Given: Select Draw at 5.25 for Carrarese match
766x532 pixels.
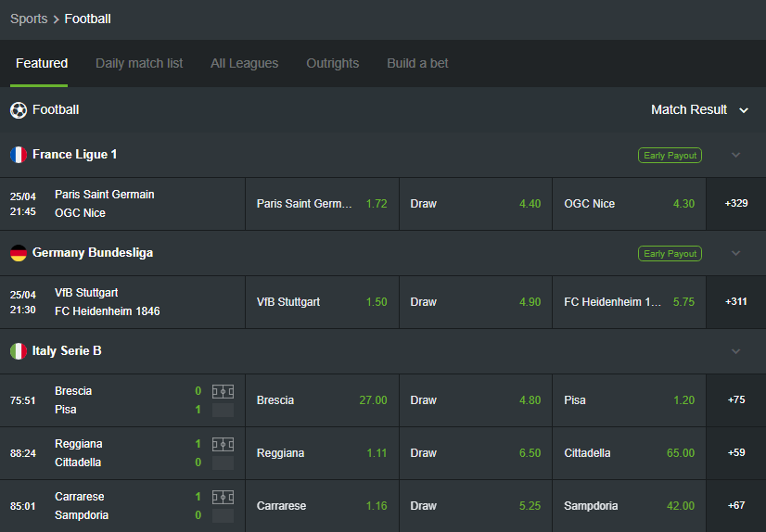Looking at the screenshot, I should 476,506.
